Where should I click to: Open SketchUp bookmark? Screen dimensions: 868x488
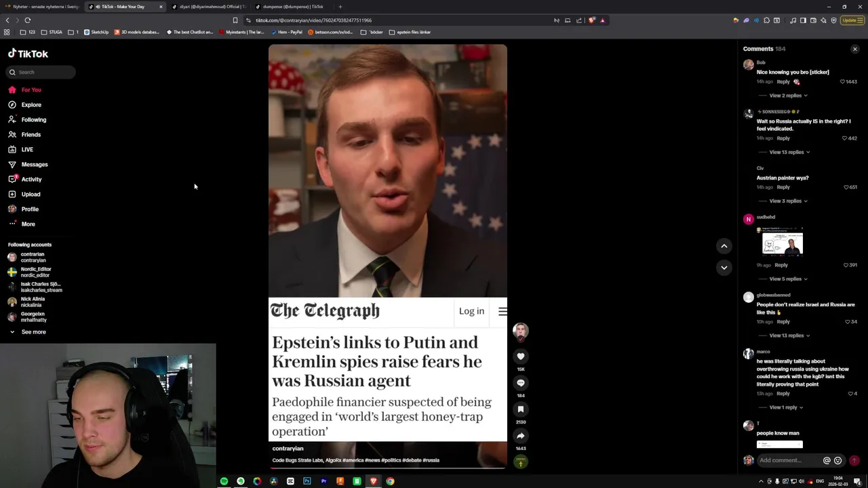[96, 32]
